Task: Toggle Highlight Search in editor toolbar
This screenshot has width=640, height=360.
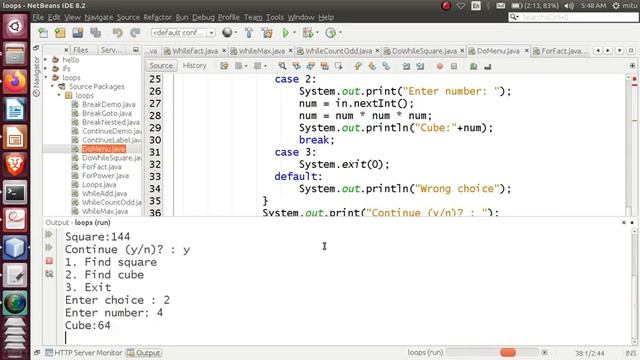Action: coord(324,66)
